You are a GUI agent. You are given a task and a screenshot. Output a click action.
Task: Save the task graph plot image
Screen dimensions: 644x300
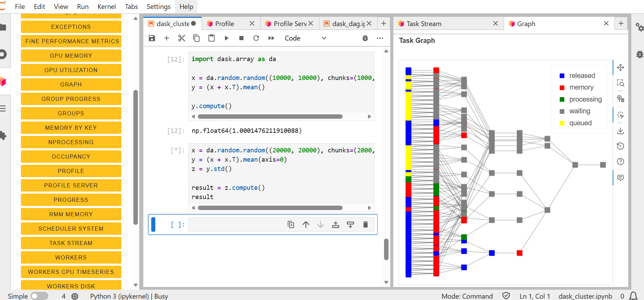620,131
